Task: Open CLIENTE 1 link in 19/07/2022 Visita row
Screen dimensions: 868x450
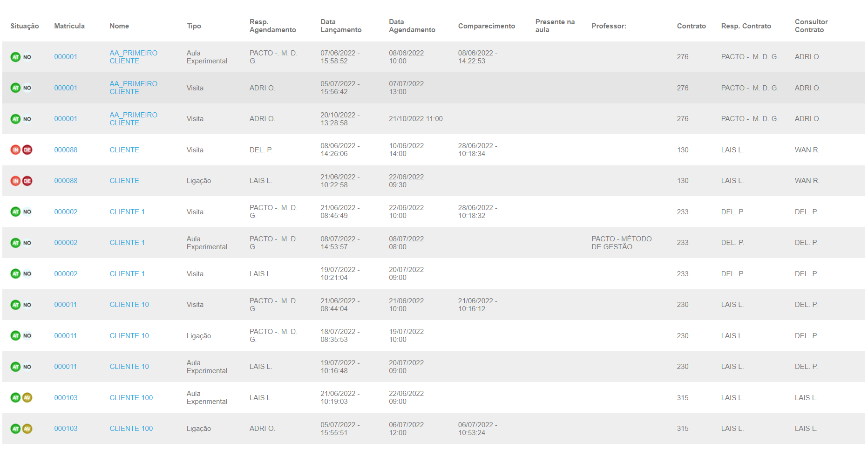Action: 127,274
